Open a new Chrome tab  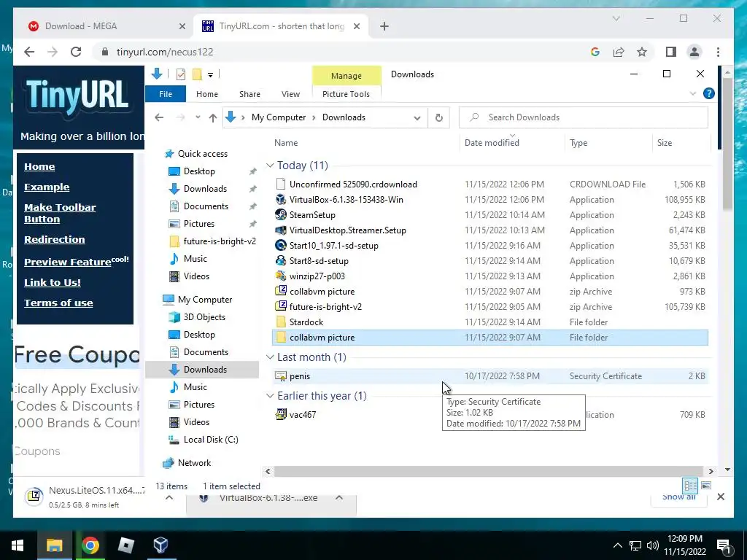pos(384,26)
